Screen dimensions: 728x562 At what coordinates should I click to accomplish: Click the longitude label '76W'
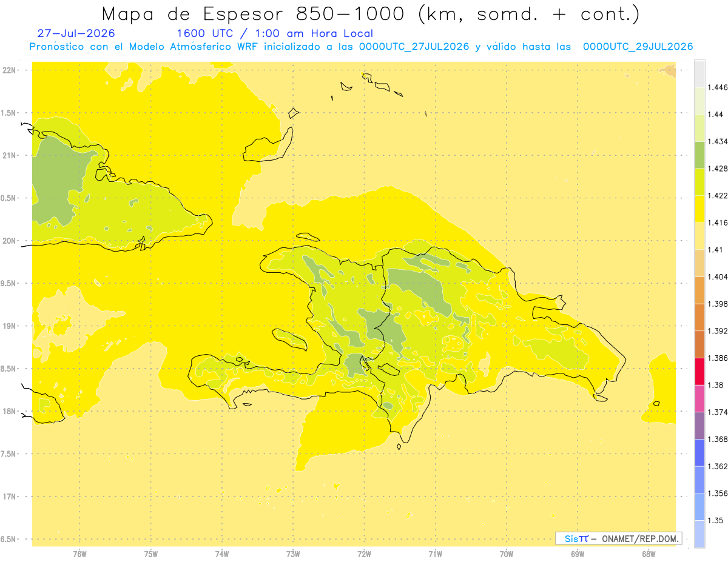click(79, 554)
